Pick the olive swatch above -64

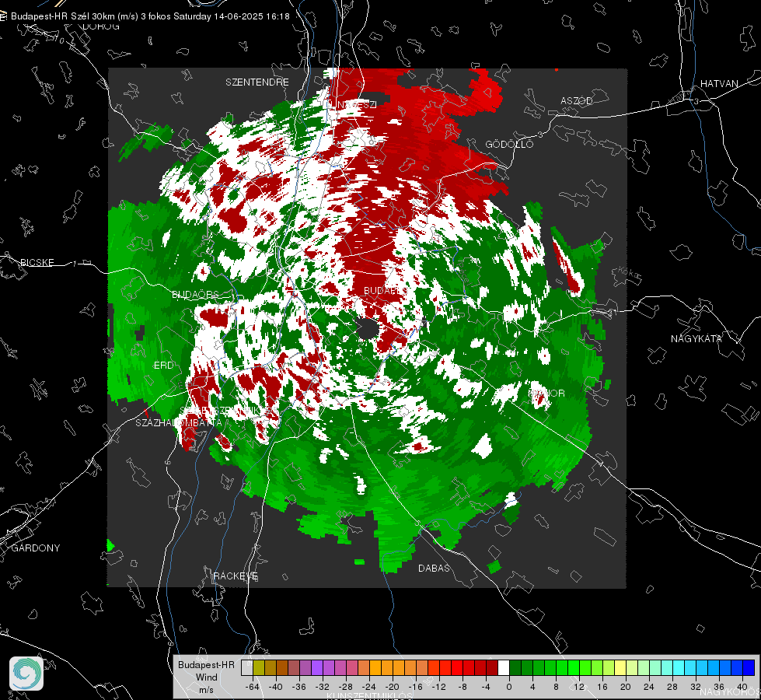tap(259, 668)
